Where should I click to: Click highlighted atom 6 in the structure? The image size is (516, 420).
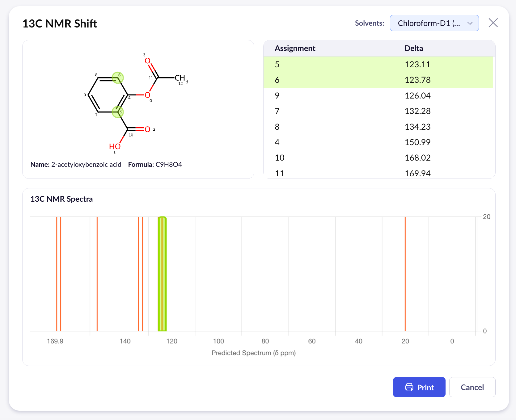pyautogui.click(x=118, y=77)
